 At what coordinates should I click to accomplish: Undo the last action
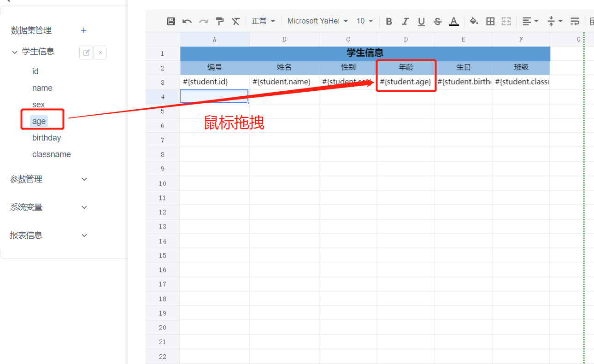187,21
